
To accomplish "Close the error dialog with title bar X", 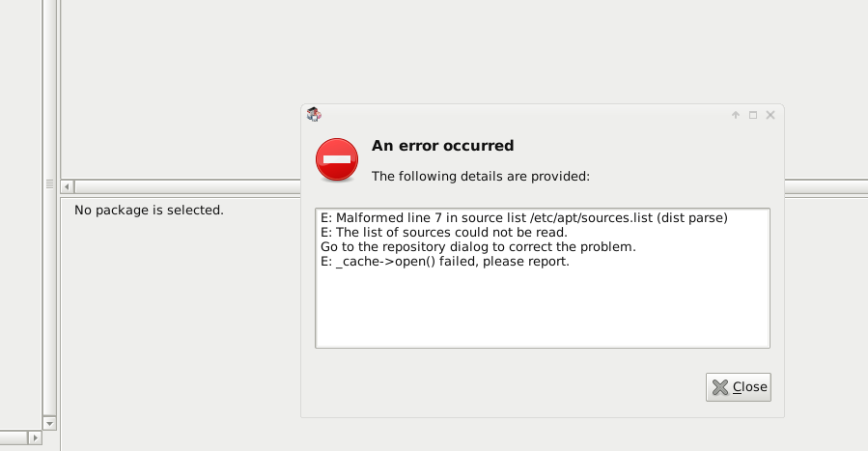I will coord(770,115).
